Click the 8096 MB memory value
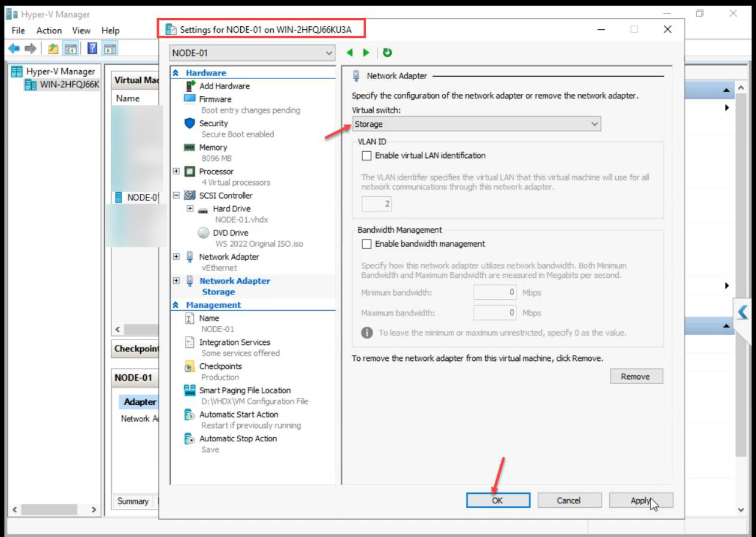Screen dimensions: 756x537 (x=216, y=159)
